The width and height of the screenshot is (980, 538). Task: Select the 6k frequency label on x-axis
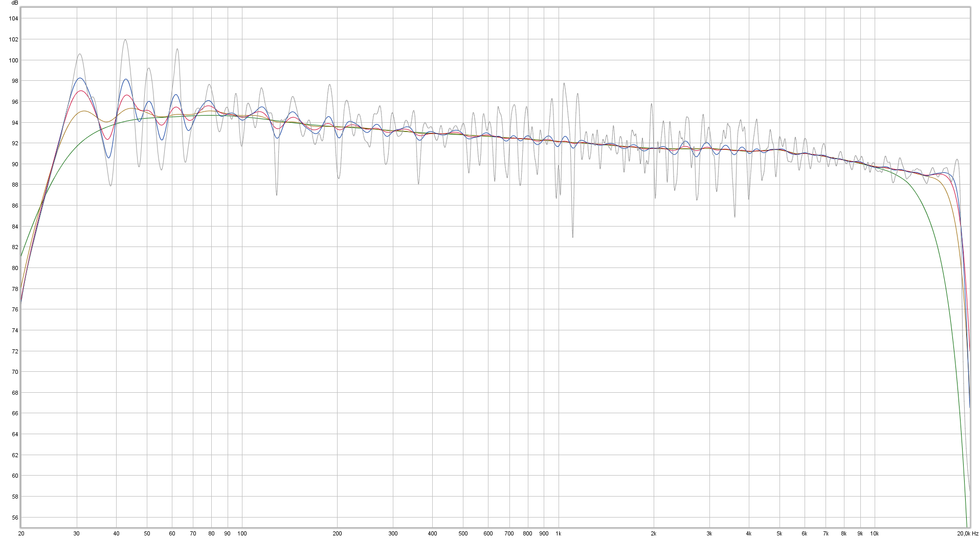[804, 533]
